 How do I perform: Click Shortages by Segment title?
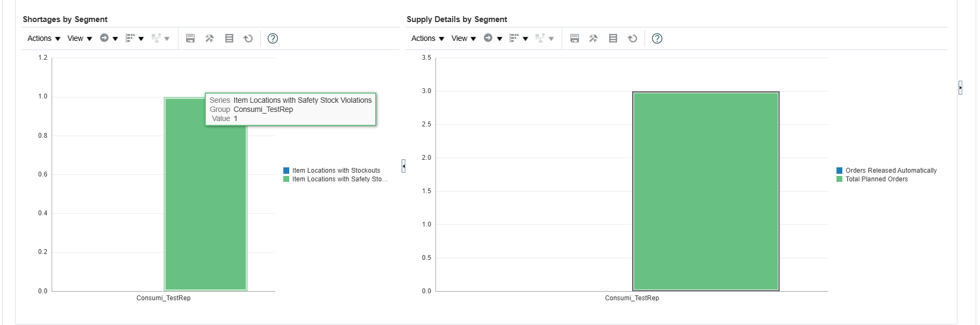tap(65, 19)
